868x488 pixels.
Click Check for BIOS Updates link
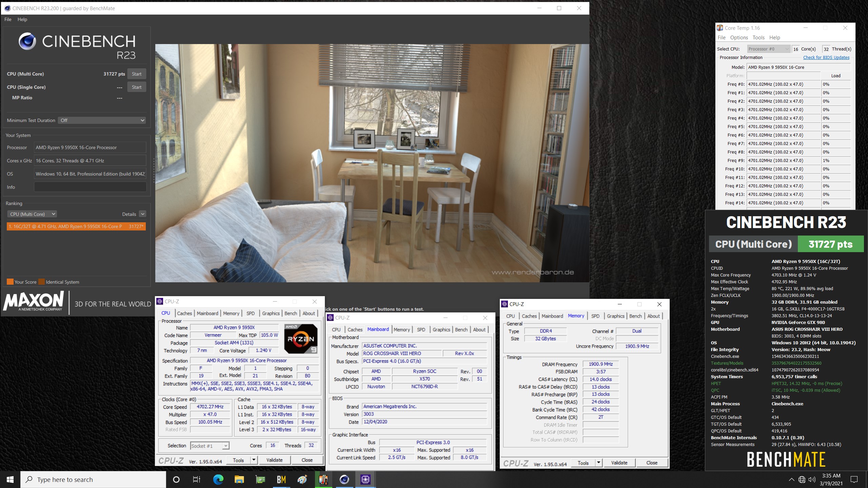tap(826, 58)
